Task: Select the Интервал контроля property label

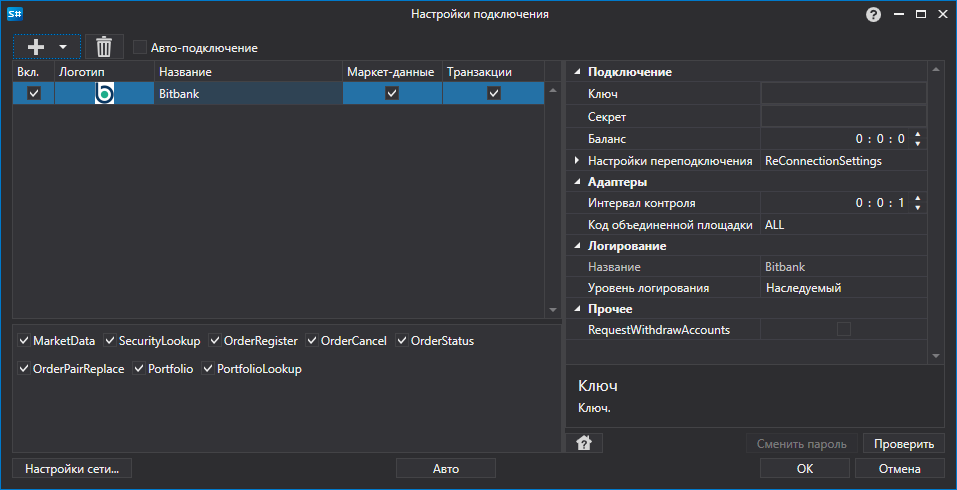Action: (x=641, y=203)
